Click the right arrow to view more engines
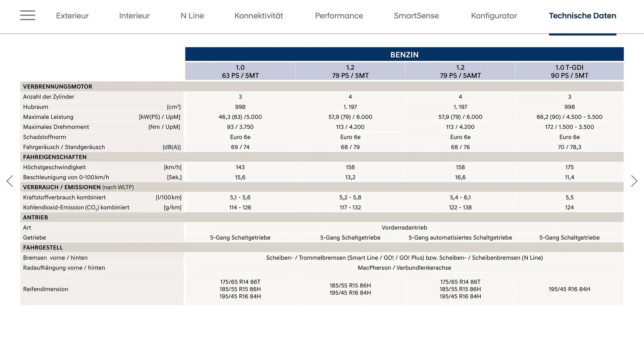The height and width of the screenshot is (362, 644). point(634,181)
